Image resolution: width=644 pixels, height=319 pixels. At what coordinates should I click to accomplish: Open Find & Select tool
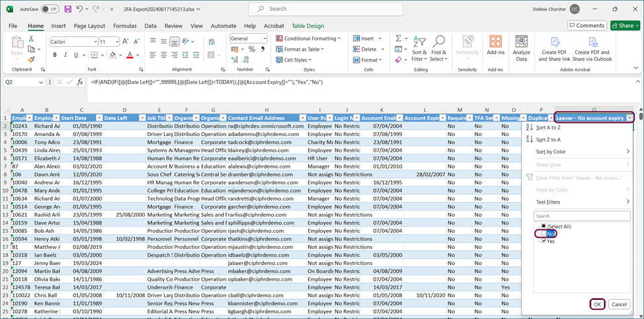[438, 48]
